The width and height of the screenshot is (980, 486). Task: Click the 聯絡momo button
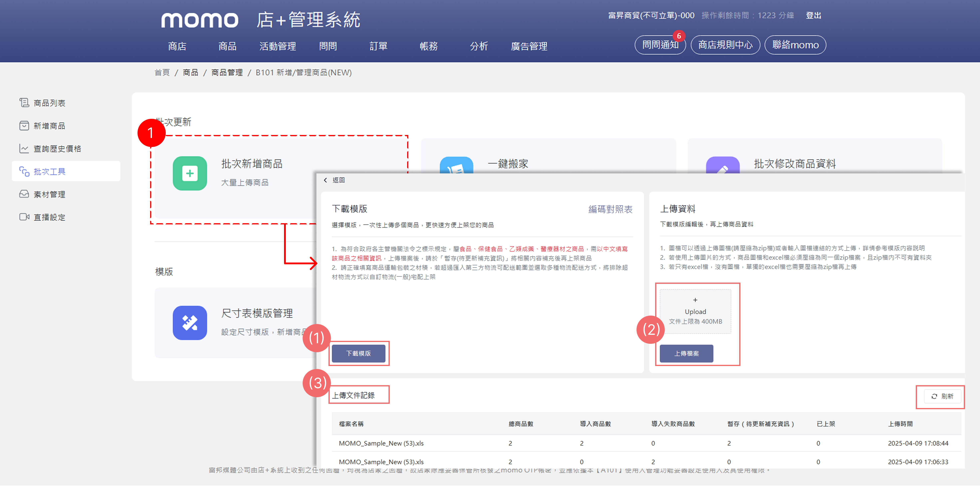(x=795, y=45)
